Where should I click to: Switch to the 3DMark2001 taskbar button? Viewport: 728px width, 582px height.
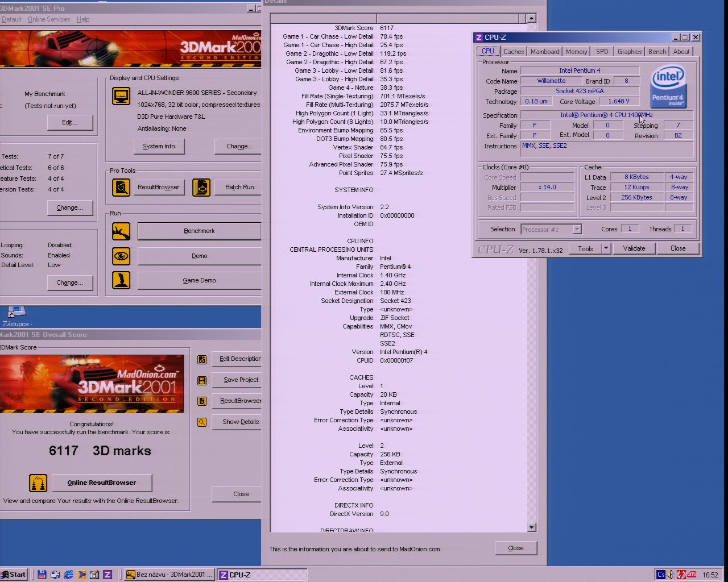point(169,575)
